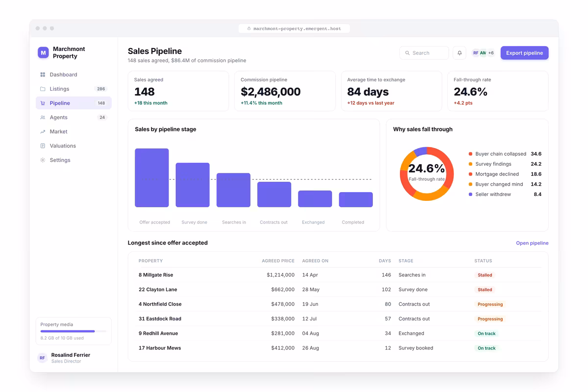
Task: Sort by STATUS column header
Action: [x=483, y=261]
